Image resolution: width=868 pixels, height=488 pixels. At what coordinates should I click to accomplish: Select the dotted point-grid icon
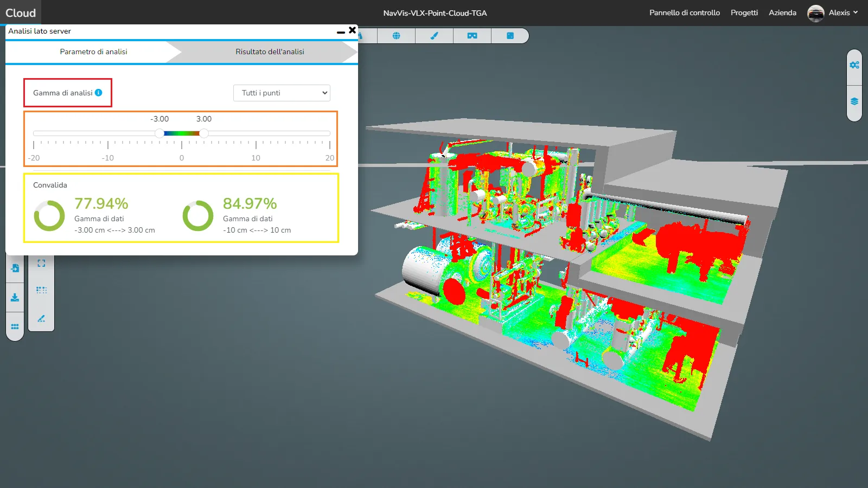tap(41, 290)
